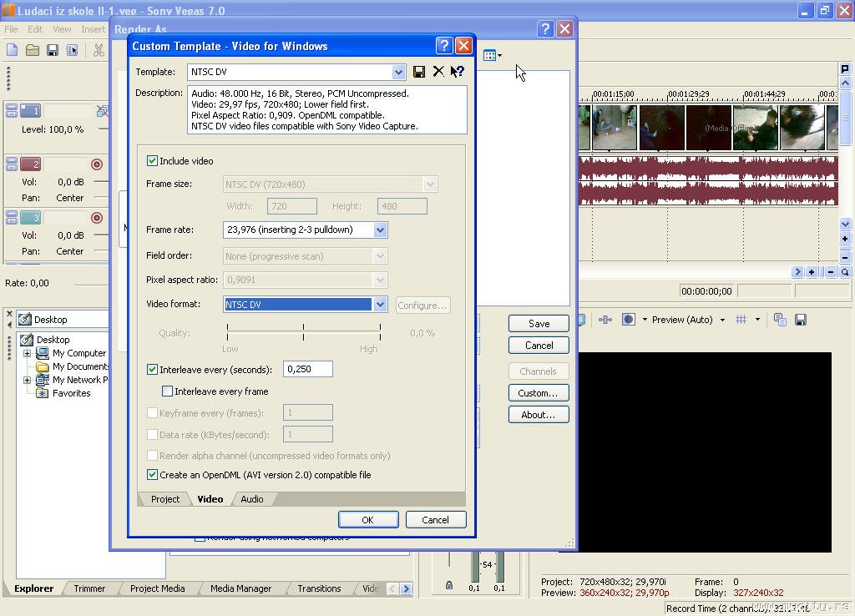Click the About... button
The height and width of the screenshot is (616, 855).
[538, 415]
